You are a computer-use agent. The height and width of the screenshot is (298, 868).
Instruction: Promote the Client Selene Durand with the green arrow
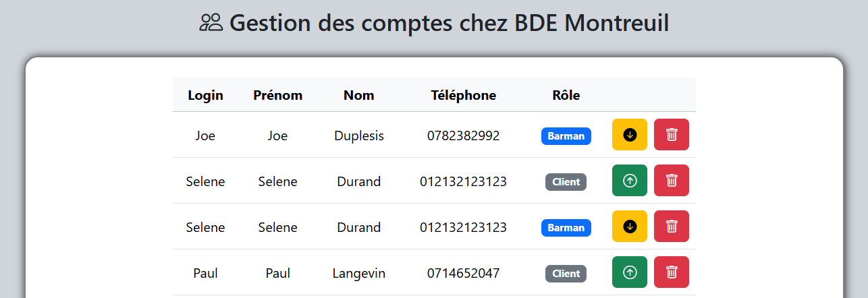(629, 181)
